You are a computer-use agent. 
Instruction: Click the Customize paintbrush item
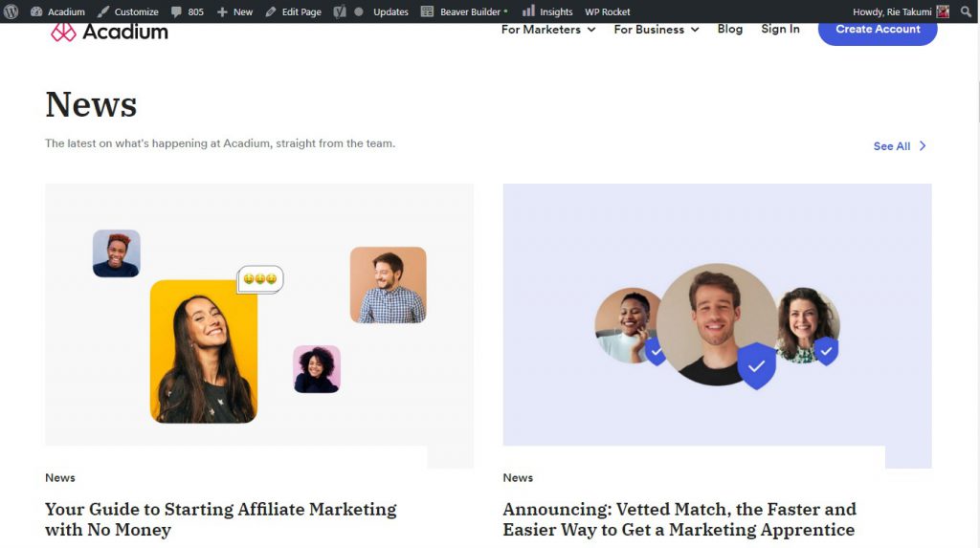pyautogui.click(x=128, y=11)
